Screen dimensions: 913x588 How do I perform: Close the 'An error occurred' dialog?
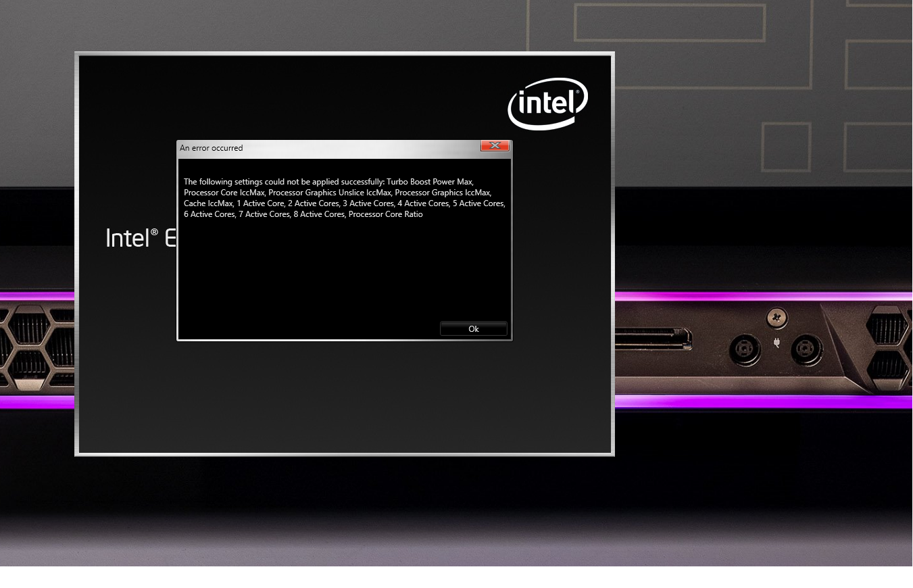(x=495, y=146)
